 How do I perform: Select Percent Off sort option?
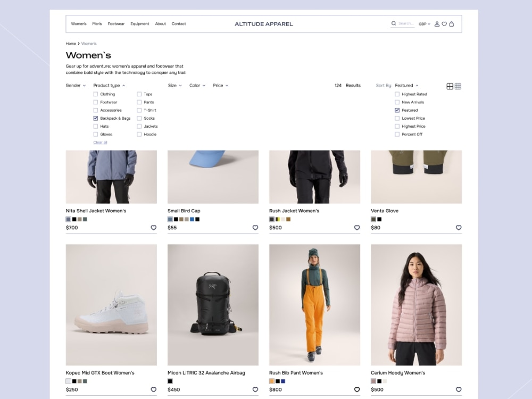tap(397, 135)
